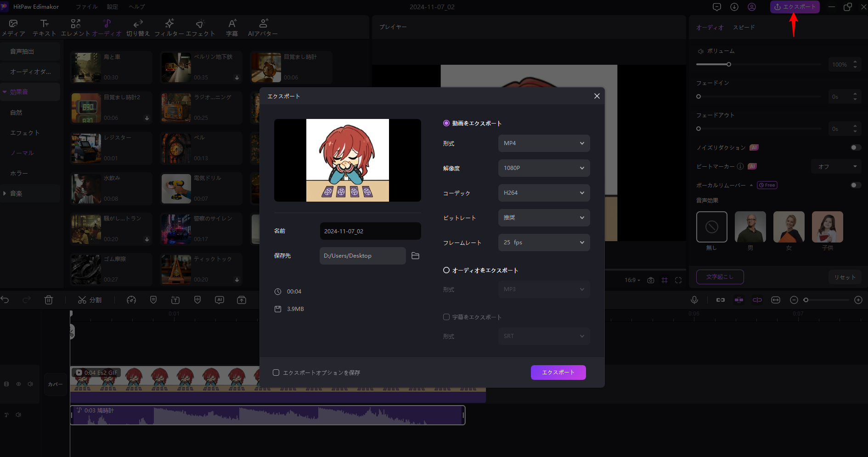Select the 鳩時計 audio clip on timeline
This screenshot has width=868, height=457.
(268, 415)
